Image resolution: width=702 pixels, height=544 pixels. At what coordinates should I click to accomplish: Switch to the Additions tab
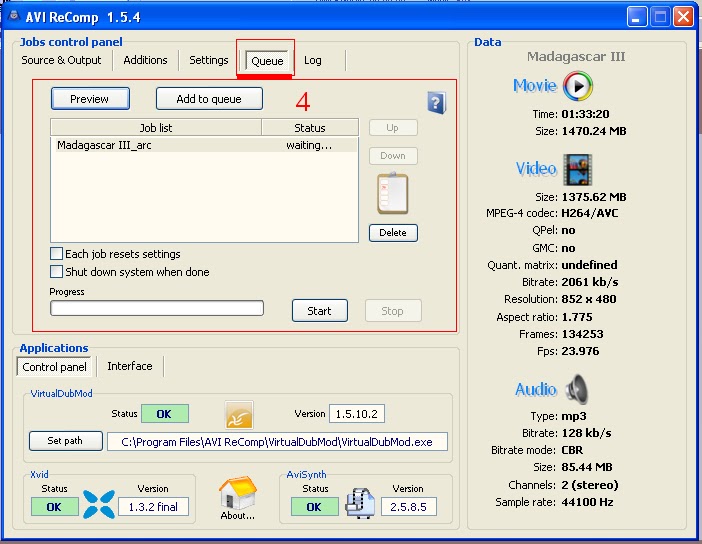145,60
